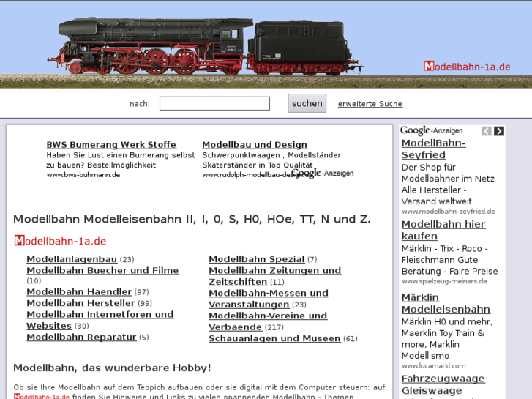
Task: Click the Modellbahn Haendler count (97)
Action: [141, 292]
